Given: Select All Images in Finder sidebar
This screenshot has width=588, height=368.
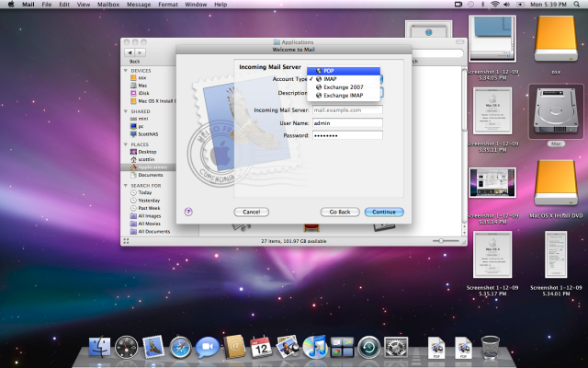Looking at the screenshot, I should pyautogui.click(x=148, y=216).
